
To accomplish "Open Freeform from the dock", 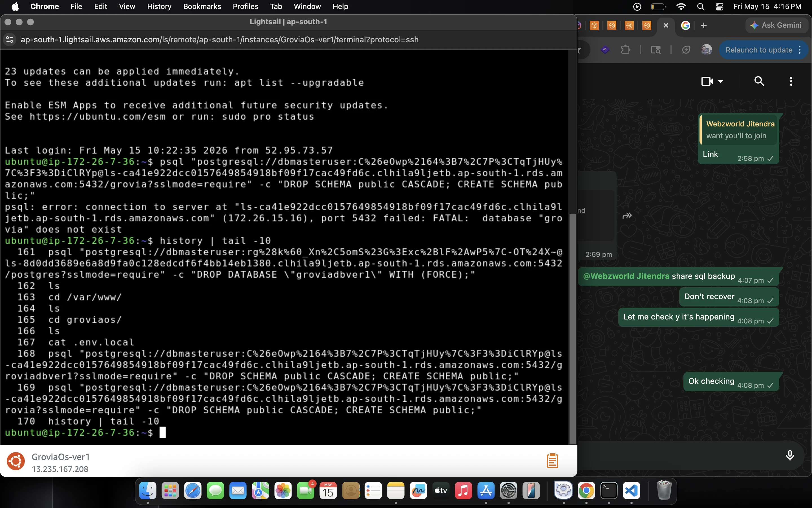I will tap(418, 491).
